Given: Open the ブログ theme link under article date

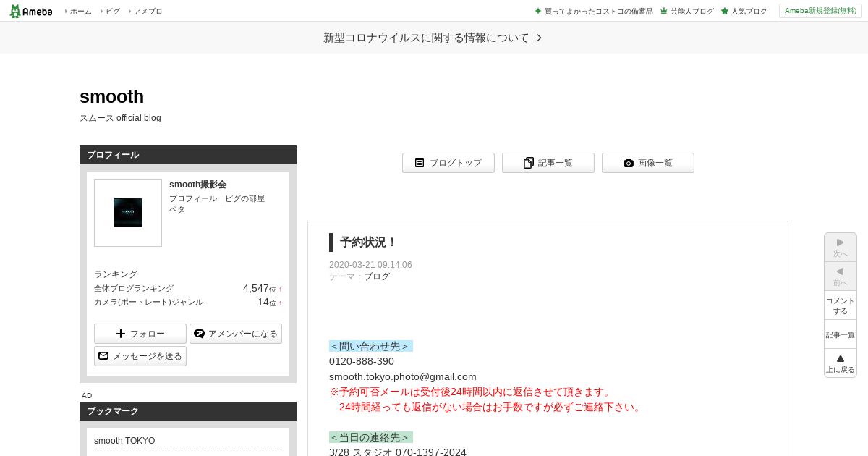Looking at the screenshot, I should pos(377,276).
